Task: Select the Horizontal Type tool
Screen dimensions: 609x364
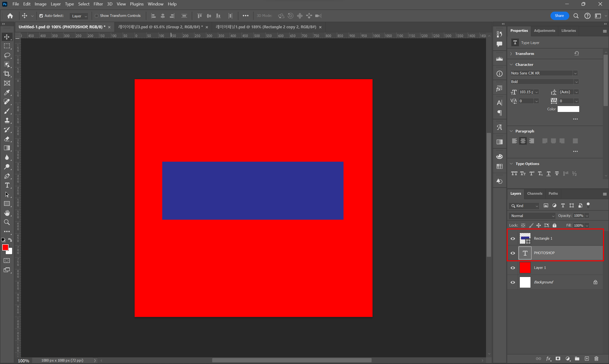Action: [x=7, y=185]
